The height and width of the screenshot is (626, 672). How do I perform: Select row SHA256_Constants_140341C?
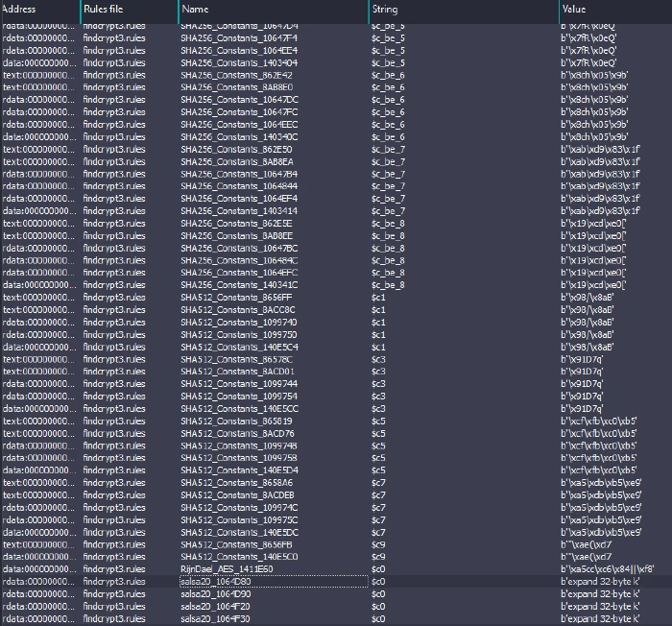336,285
